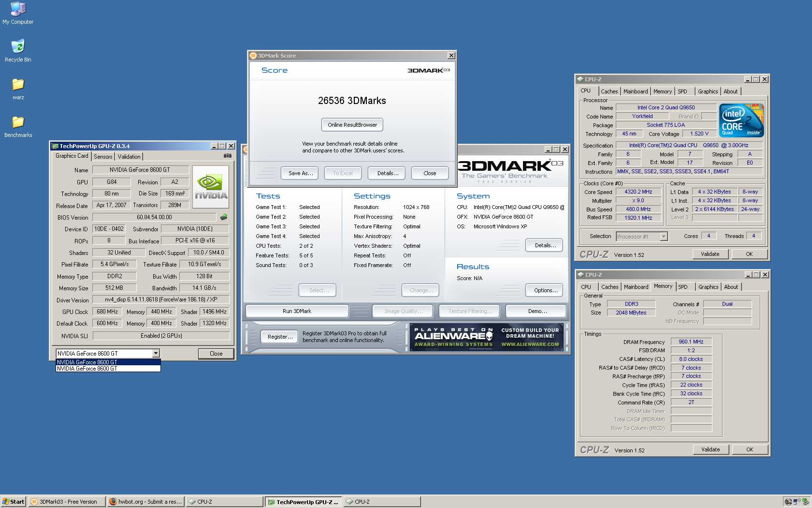The width and height of the screenshot is (812, 508).
Task: Click OK in upper CPU-Z window
Action: 749,254
